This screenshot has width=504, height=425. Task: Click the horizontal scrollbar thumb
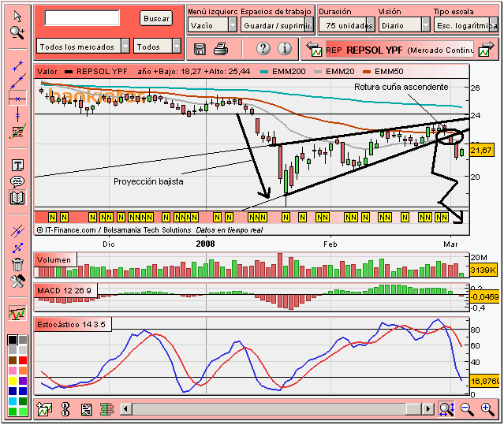click(x=414, y=409)
